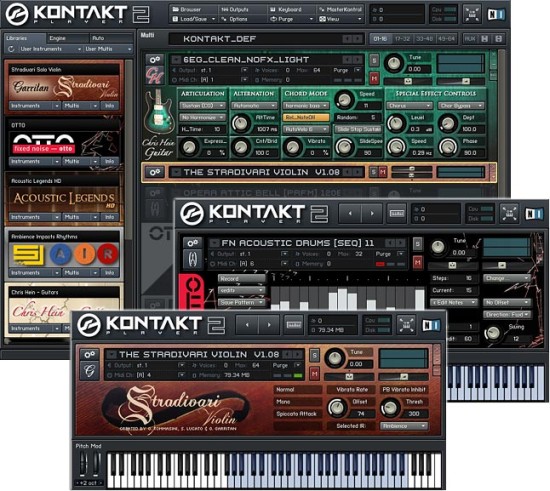Open edit wrench in front Stradivari Violin window
Image resolution: width=550 pixels, height=491 pixels.
click(89, 355)
